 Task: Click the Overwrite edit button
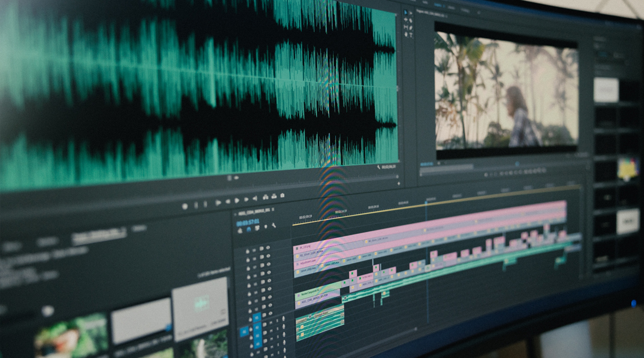(274, 196)
